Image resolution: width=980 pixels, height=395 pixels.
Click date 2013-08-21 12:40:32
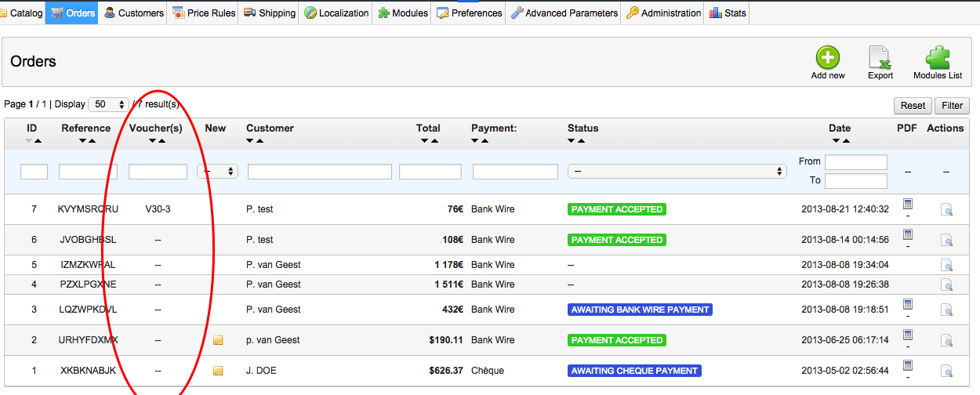844,209
